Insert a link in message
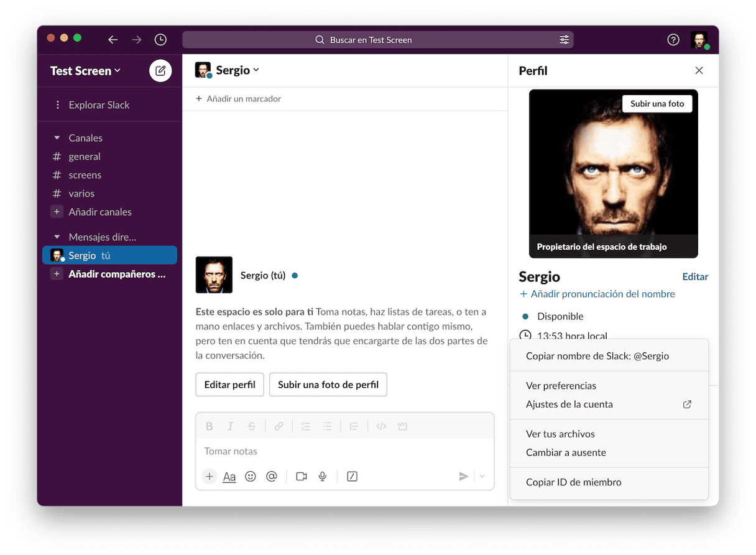Screen dimensions: 756x555 click(279, 426)
